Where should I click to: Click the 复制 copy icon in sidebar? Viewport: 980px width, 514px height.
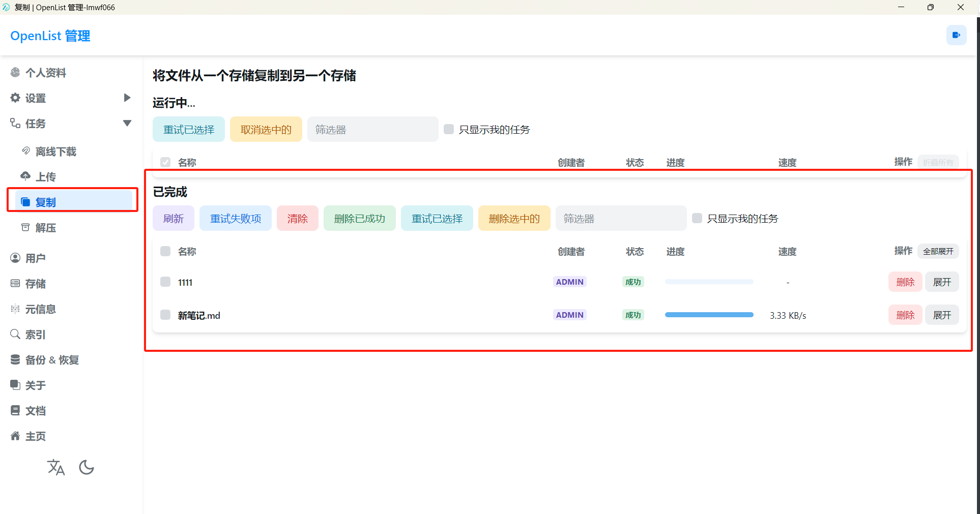pos(25,202)
